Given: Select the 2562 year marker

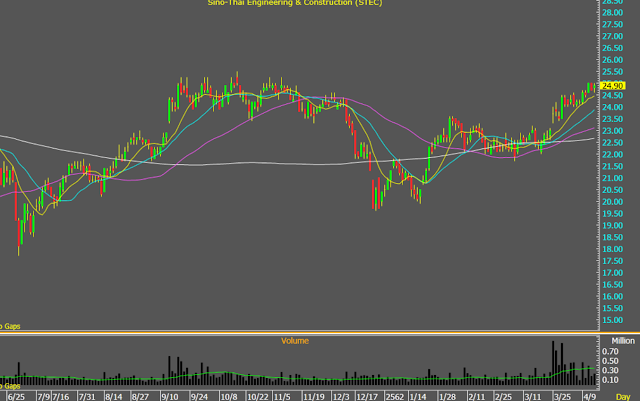Looking at the screenshot, I should pos(395,397).
